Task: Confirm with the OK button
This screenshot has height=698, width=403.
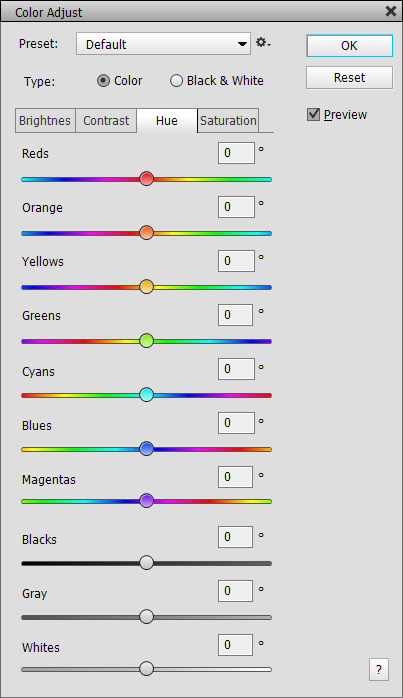Action: (x=350, y=45)
